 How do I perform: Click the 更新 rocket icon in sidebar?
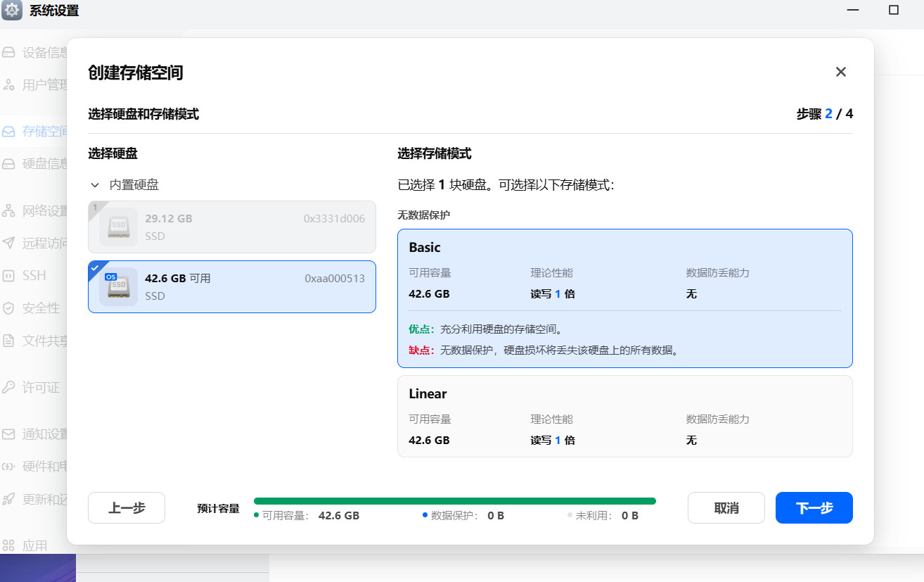point(9,499)
